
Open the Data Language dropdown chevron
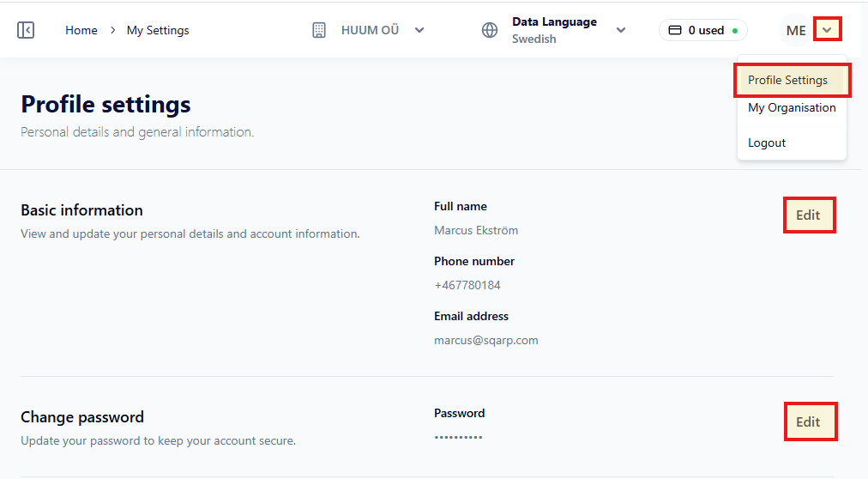[621, 30]
